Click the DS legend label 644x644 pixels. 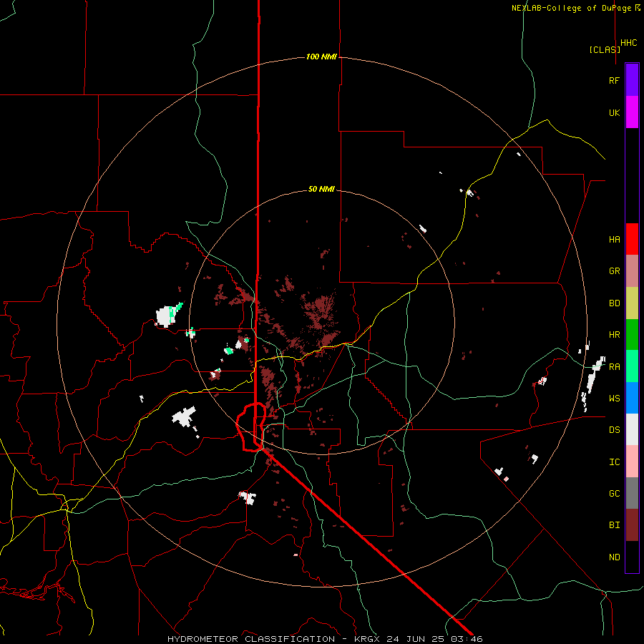[614, 429]
